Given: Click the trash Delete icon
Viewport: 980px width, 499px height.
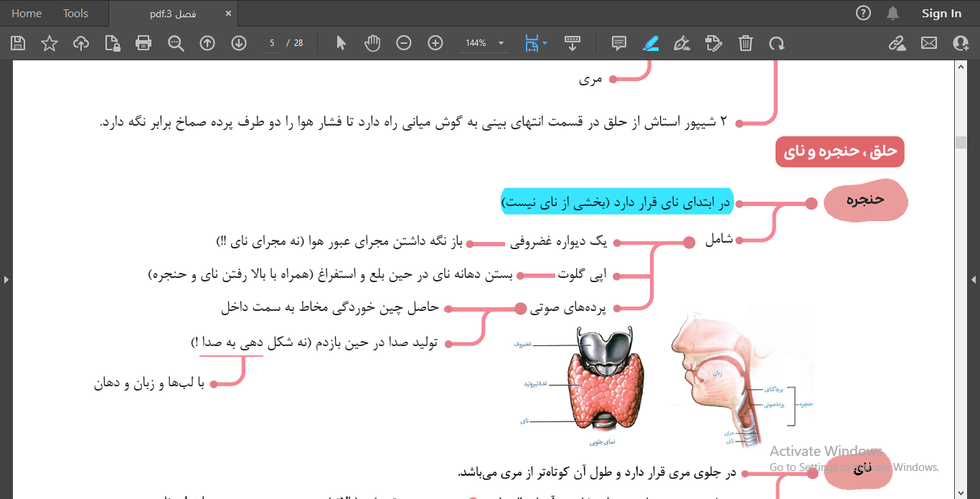Looking at the screenshot, I should coord(745,43).
